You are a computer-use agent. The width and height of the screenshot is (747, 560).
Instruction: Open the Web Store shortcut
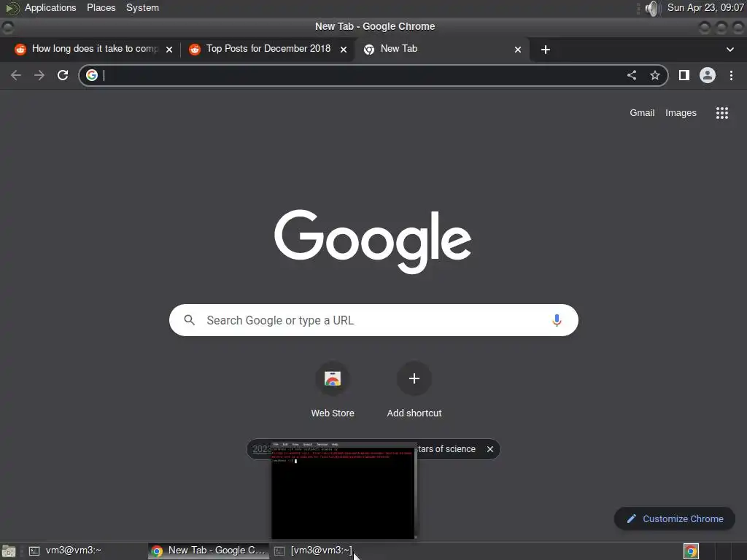click(333, 389)
